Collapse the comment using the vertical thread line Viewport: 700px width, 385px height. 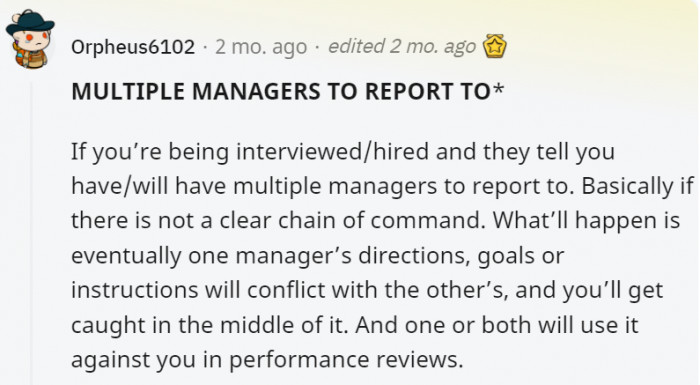31,232
